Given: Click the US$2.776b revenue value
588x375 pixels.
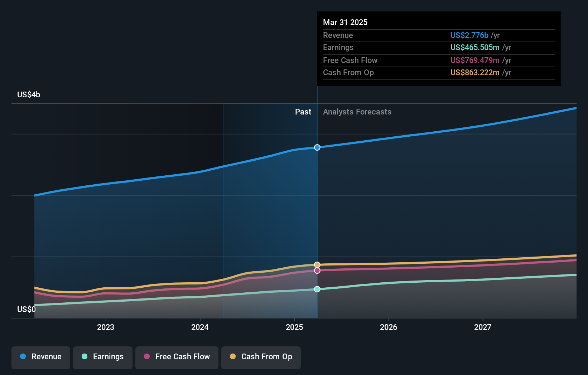Looking at the screenshot, I should [x=469, y=35].
